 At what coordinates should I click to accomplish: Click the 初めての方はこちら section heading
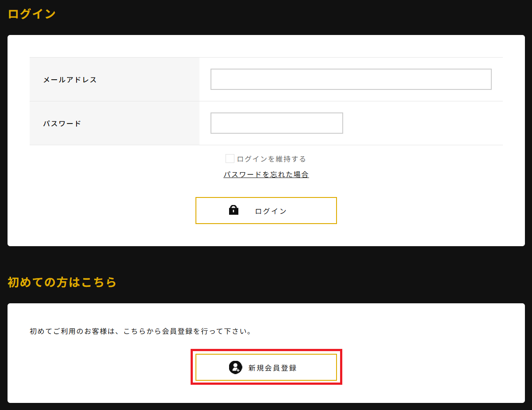pyautogui.click(x=62, y=282)
